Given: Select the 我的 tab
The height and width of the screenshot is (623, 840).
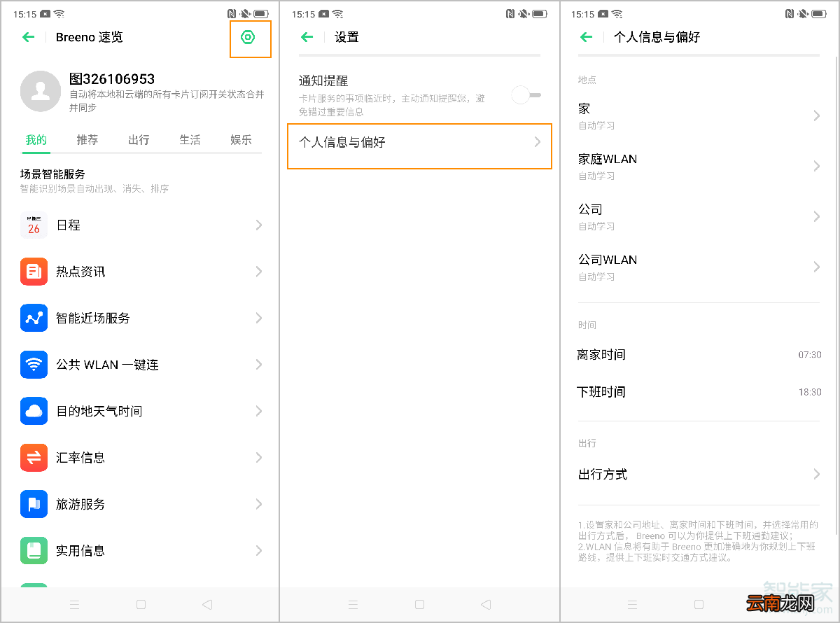Looking at the screenshot, I should point(36,140).
